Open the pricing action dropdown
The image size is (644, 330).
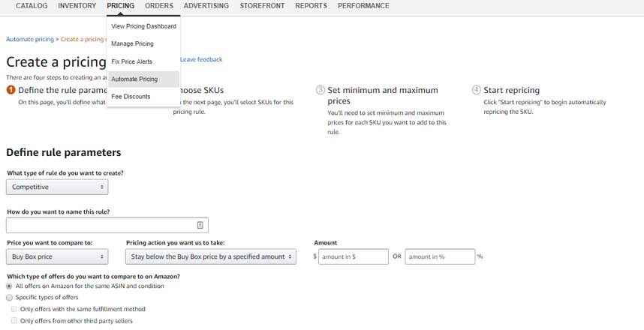[x=208, y=256]
